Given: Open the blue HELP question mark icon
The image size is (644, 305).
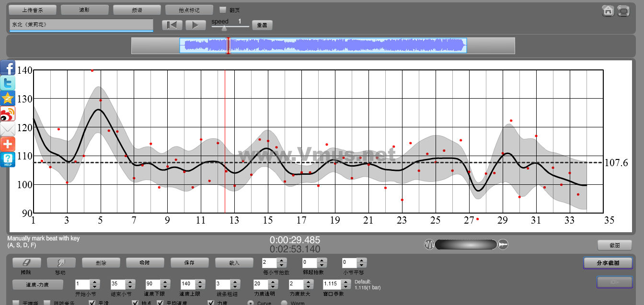Looking at the screenshot, I should [8, 159].
